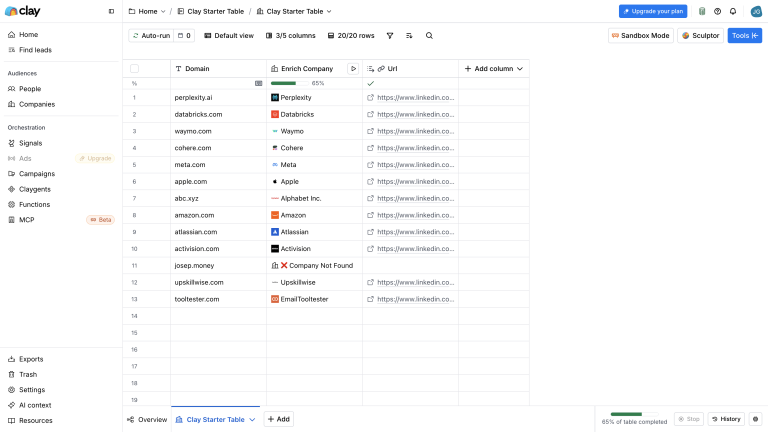Select the Alphabet Inc. cell
The image size is (768, 432).
click(314, 198)
